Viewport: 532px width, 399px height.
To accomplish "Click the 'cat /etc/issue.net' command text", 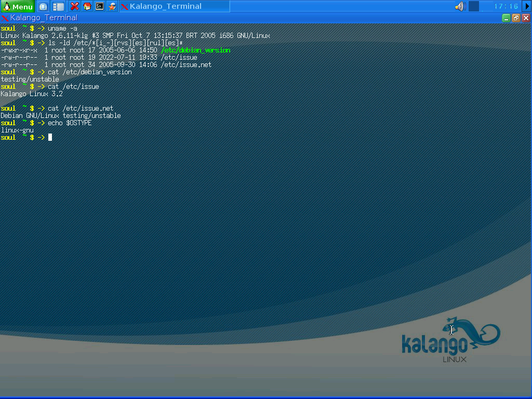I will click(x=81, y=108).
